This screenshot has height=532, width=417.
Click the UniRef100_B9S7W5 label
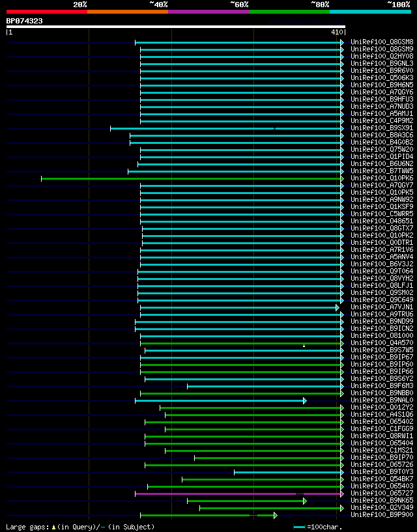click(382, 350)
